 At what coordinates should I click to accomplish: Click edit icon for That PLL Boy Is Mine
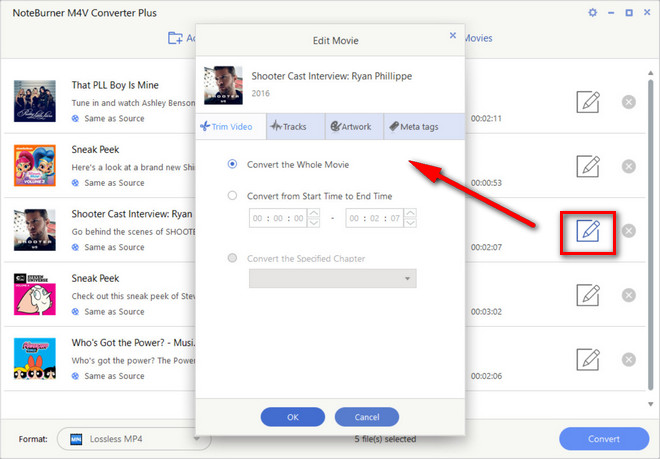pyautogui.click(x=588, y=101)
